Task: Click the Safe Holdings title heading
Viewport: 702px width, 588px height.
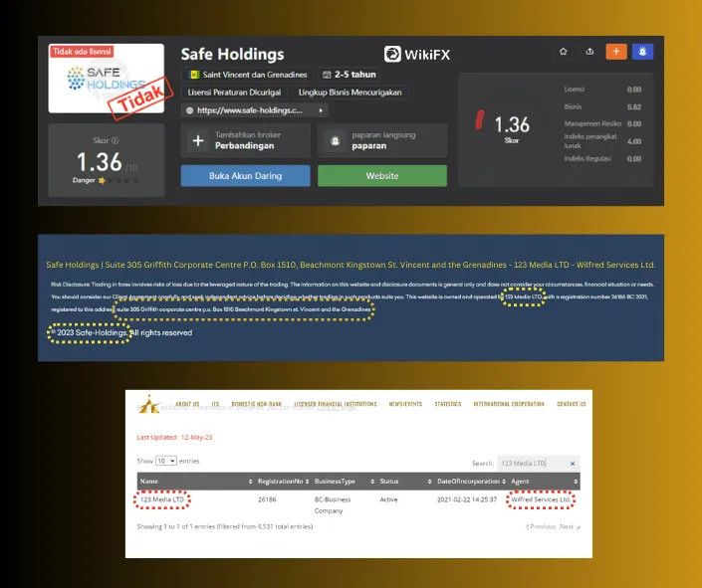Action: tap(232, 54)
